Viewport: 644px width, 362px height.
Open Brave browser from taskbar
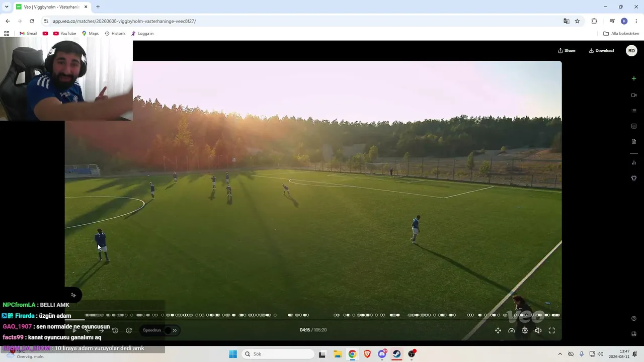click(367, 354)
